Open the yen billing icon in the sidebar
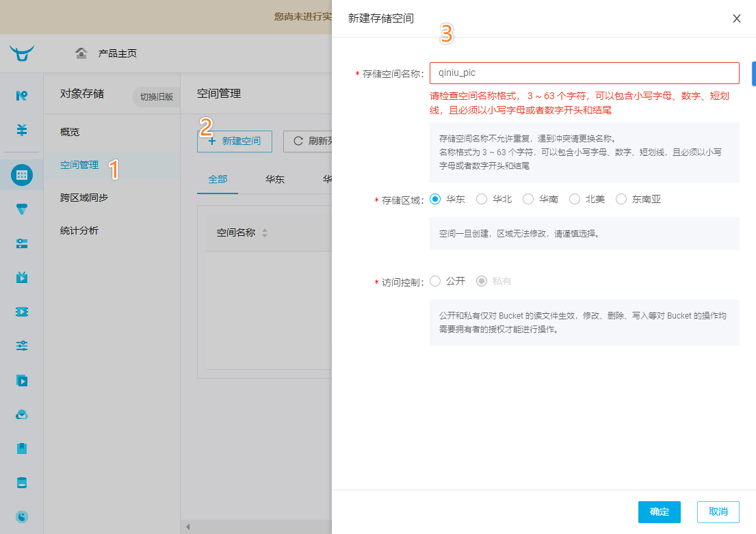 (x=22, y=130)
